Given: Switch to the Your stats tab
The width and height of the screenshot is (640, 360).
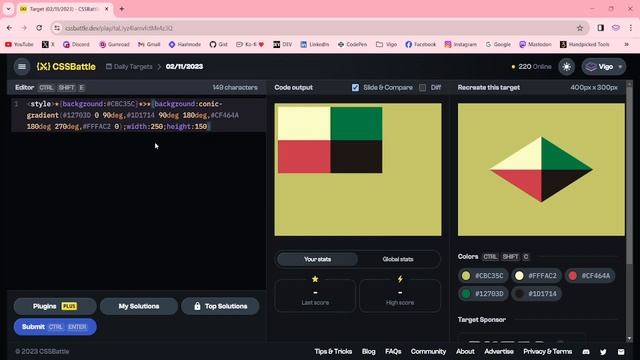Looking at the screenshot, I should coord(317,259).
